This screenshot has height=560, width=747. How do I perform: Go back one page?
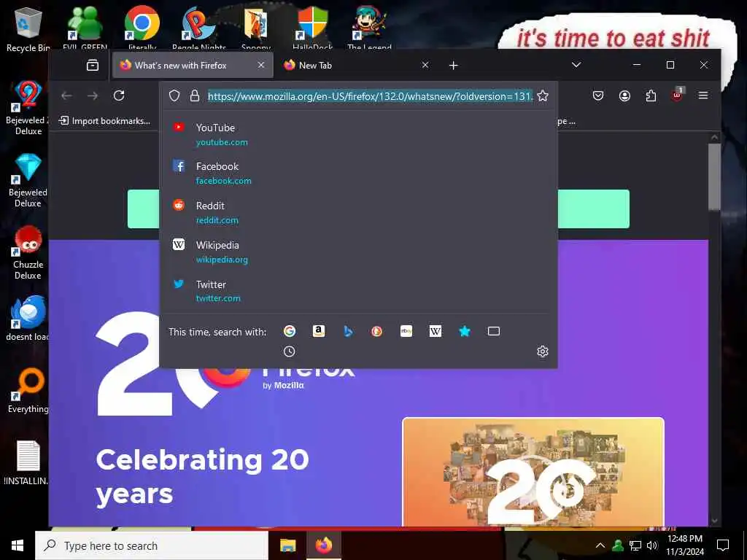click(x=66, y=96)
